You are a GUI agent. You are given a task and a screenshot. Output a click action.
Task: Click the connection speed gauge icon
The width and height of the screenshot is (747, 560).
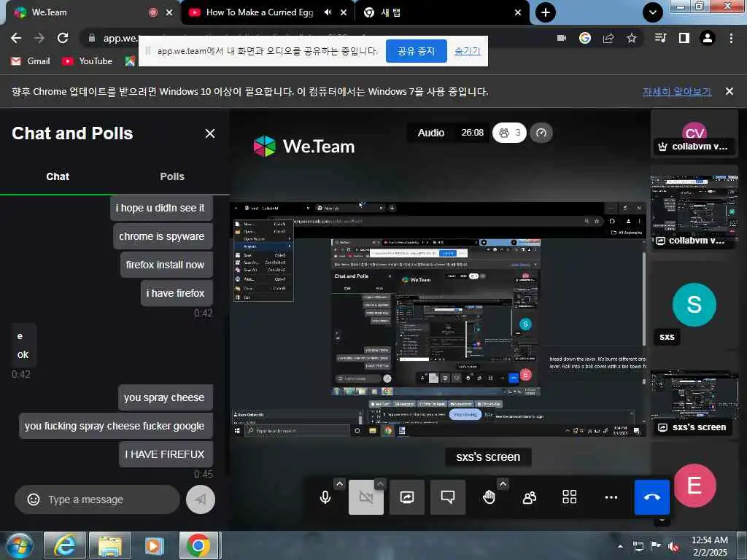click(541, 133)
